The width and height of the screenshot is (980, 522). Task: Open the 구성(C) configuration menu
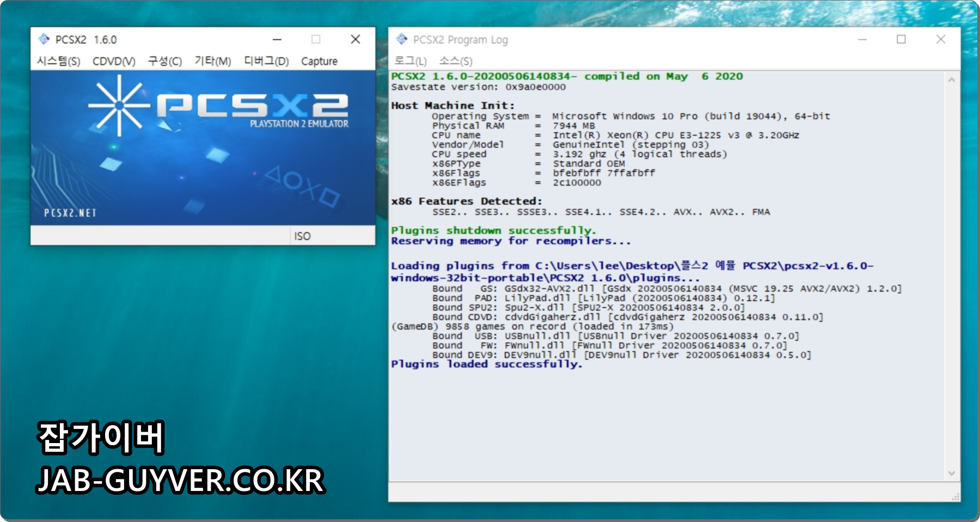pos(164,61)
